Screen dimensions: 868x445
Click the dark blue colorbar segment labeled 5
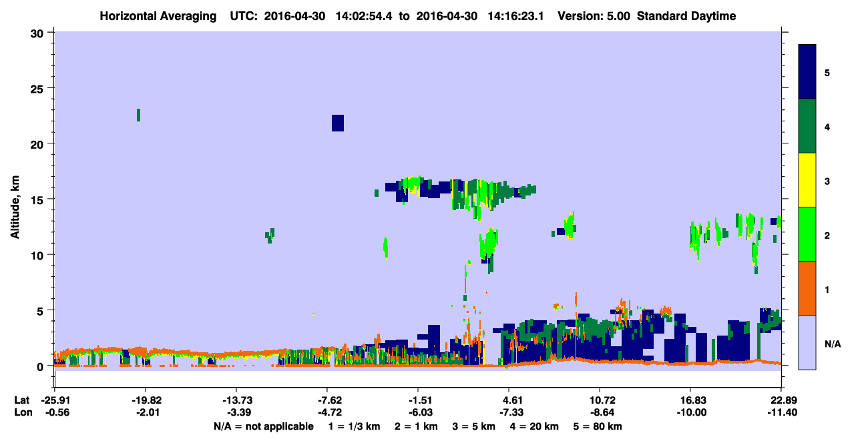(807, 72)
